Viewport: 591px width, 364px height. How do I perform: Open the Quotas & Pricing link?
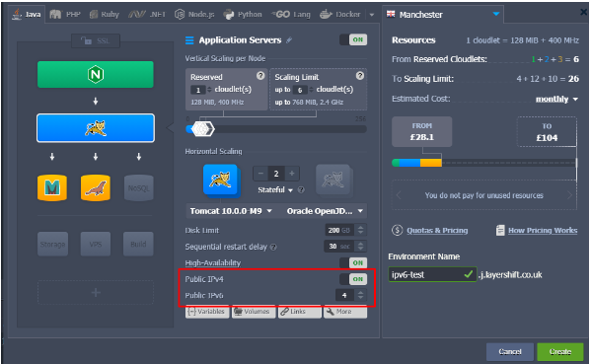(437, 230)
